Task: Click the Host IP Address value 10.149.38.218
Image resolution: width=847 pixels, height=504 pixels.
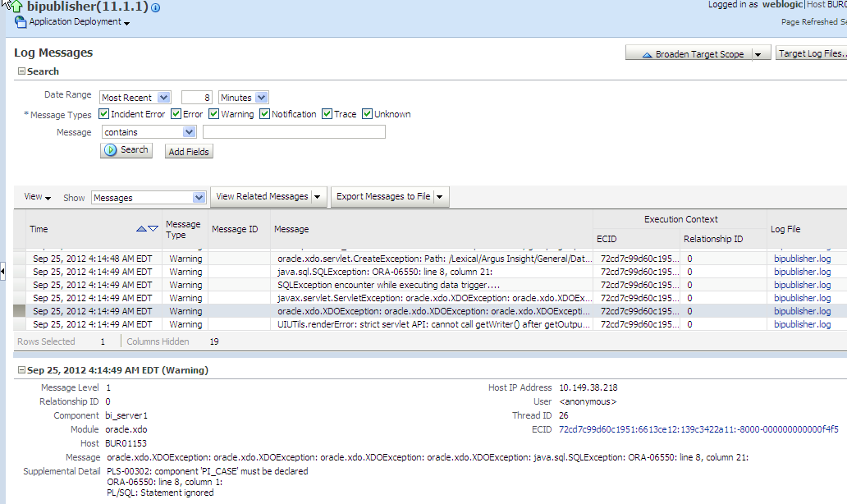Action: tap(588, 388)
